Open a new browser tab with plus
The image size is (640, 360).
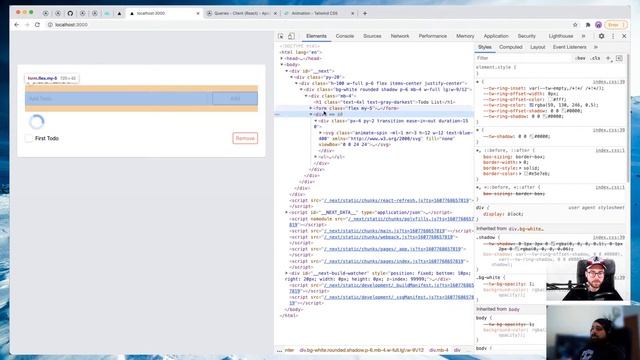365,13
